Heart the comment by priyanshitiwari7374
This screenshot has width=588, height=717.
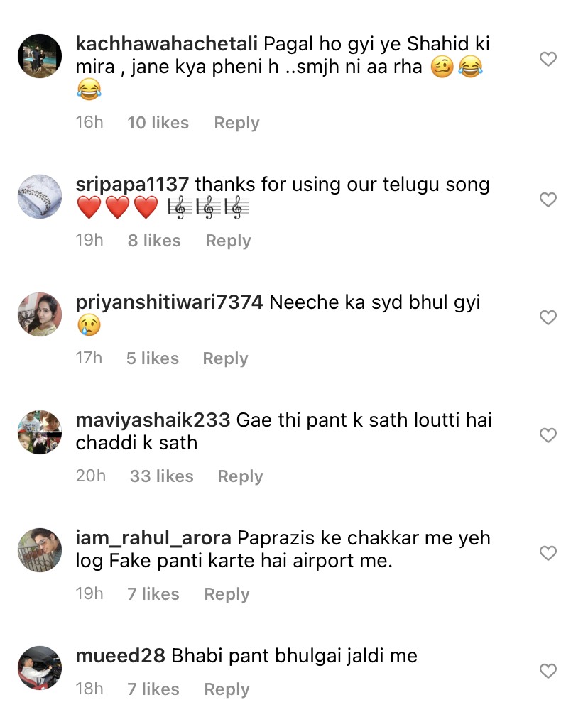pos(548,318)
